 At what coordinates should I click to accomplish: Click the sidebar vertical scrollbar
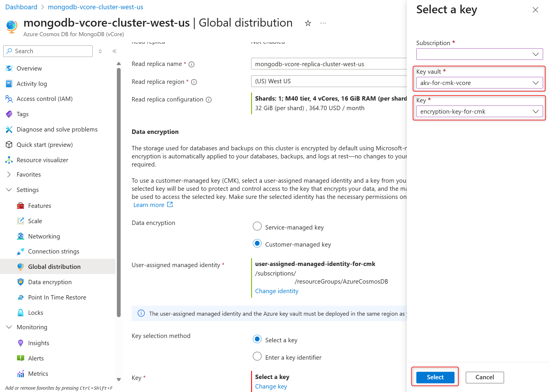119,192
